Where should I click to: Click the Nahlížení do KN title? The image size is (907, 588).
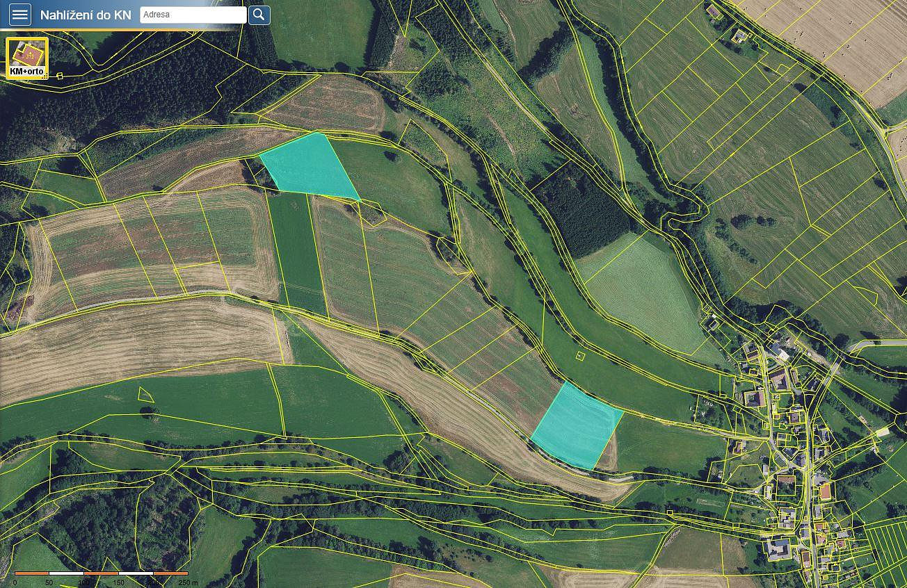click(x=86, y=15)
